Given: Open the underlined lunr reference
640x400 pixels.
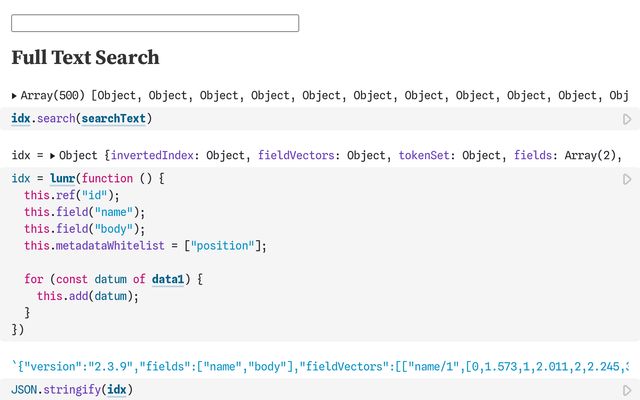Looking at the screenshot, I should tap(62, 178).
